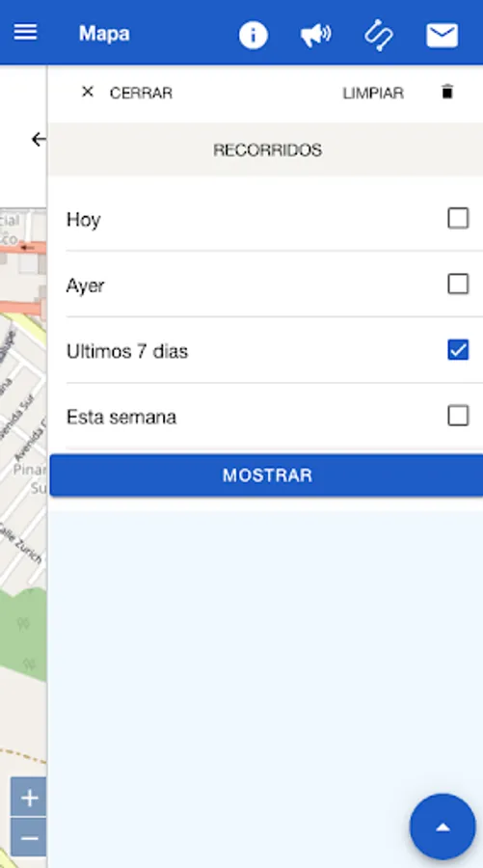Image resolution: width=483 pixels, height=868 pixels.
Task: Tap the X icon beside CERRAR
Action: (x=88, y=92)
